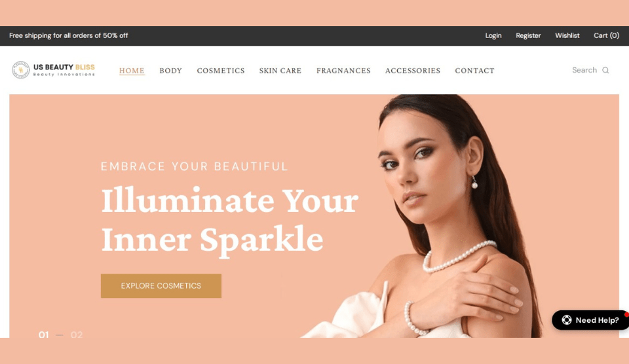Click the US Beauty Bliss circular logo
The width and height of the screenshot is (629, 364).
[20, 70]
